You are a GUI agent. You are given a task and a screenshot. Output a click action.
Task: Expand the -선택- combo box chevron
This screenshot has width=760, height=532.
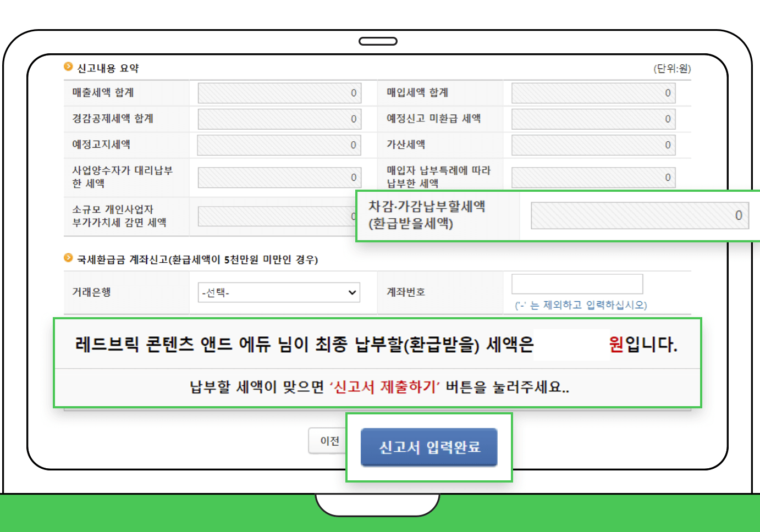(x=352, y=292)
